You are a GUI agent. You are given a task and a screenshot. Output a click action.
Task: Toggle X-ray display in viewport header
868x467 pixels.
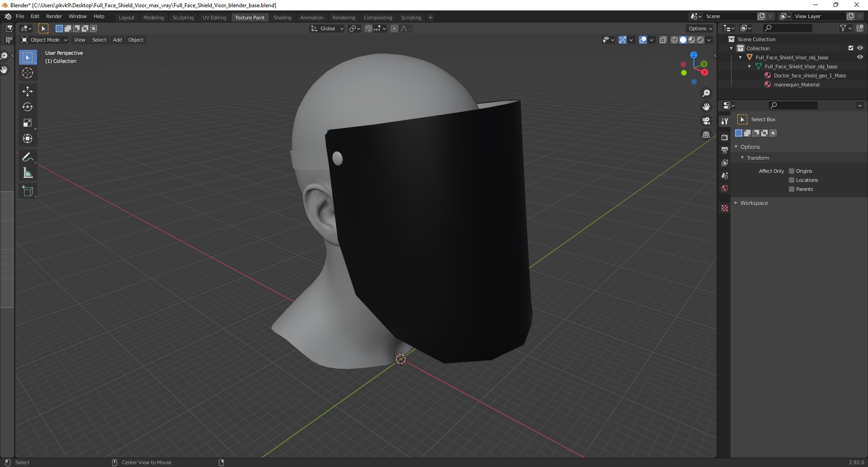(x=663, y=40)
